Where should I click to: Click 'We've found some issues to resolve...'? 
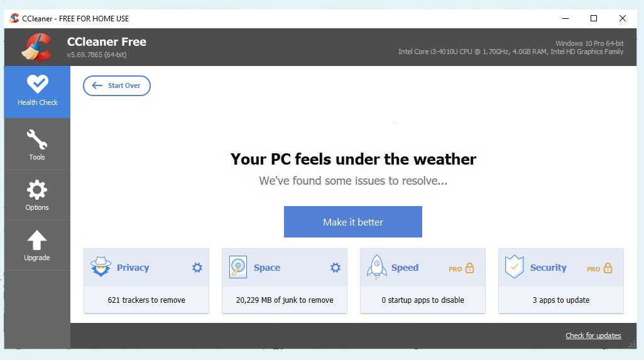[353, 180]
